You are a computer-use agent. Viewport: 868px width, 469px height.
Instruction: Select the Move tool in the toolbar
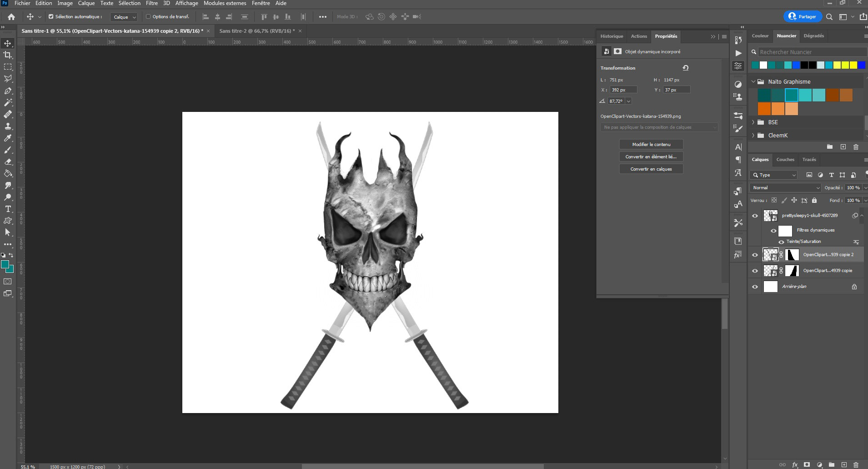(x=8, y=43)
